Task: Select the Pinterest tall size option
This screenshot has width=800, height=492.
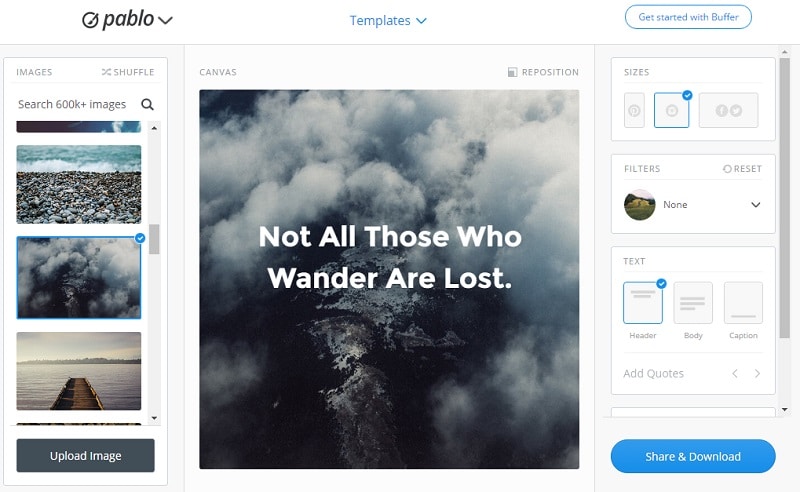Action: 634,110
